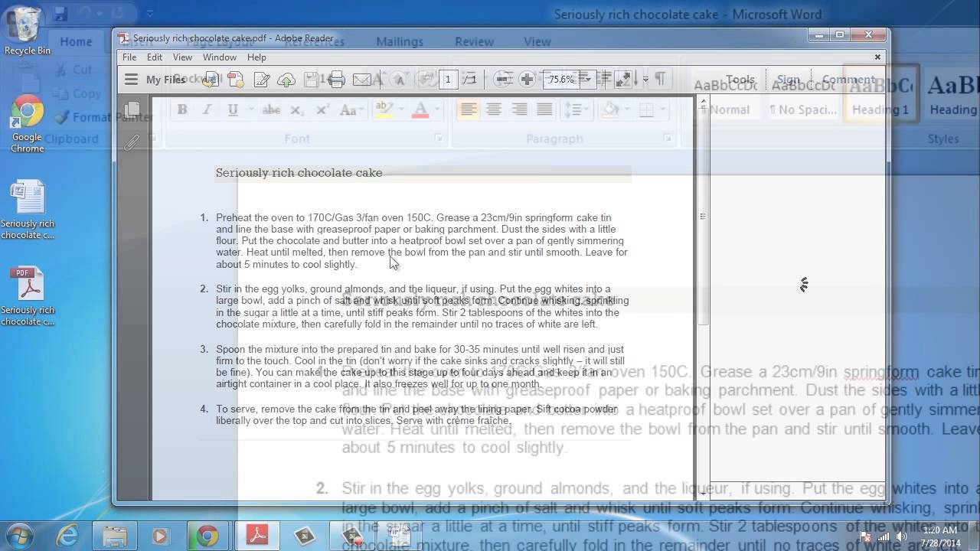Open the View menu in Adobe Reader
Image resolution: width=980 pixels, height=551 pixels.
(182, 57)
